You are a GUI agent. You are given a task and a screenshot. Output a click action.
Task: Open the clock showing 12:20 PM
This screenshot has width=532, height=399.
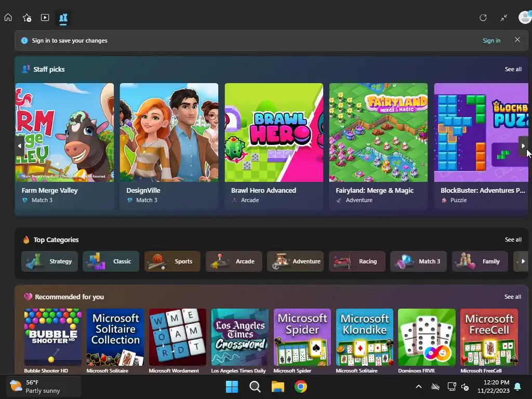(494, 387)
